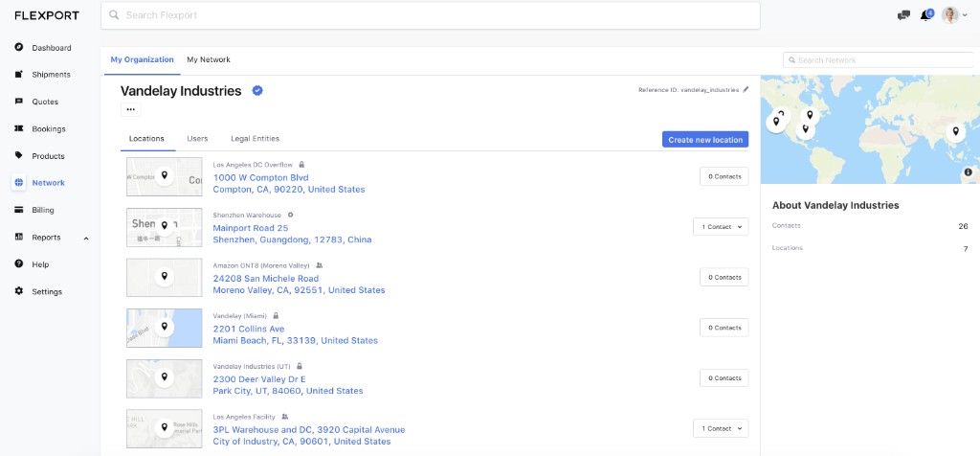Click the Contacts count 26
The image size is (980, 456).
tap(963, 226)
